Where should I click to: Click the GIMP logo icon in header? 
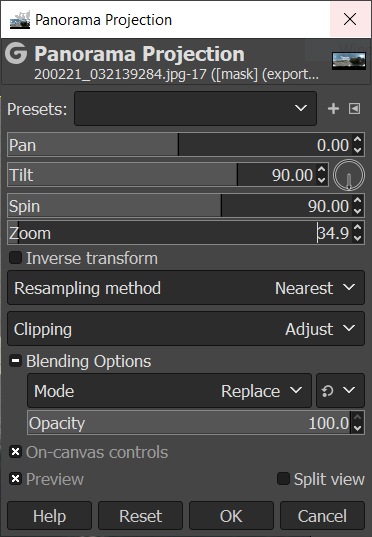click(x=16, y=53)
